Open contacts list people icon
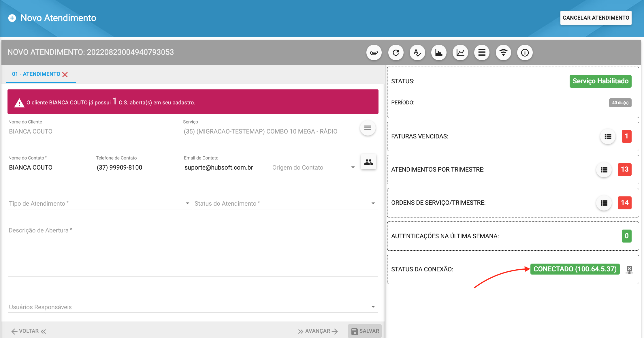The width and height of the screenshot is (644, 338). (x=368, y=162)
